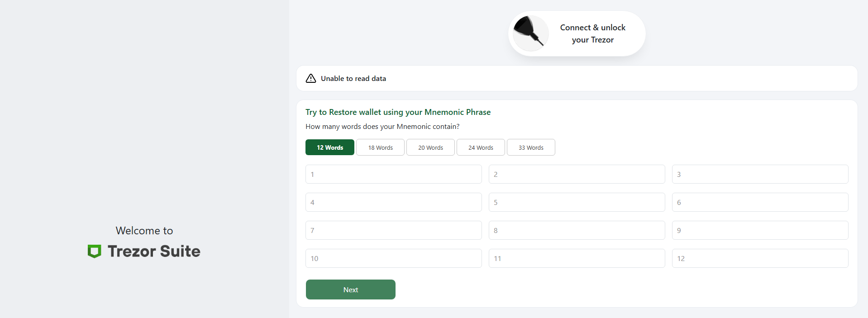
Task: Click the green Trezor shield logo
Action: (x=94, y=252)
